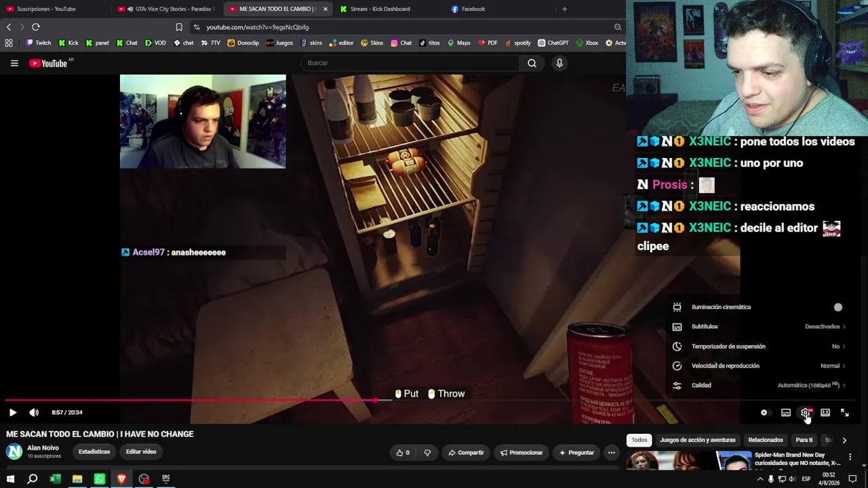868x488 pixels.
Task: Open the Alan Noivo channel avatar
Action: pyautogui.click(x=14, y=451)
